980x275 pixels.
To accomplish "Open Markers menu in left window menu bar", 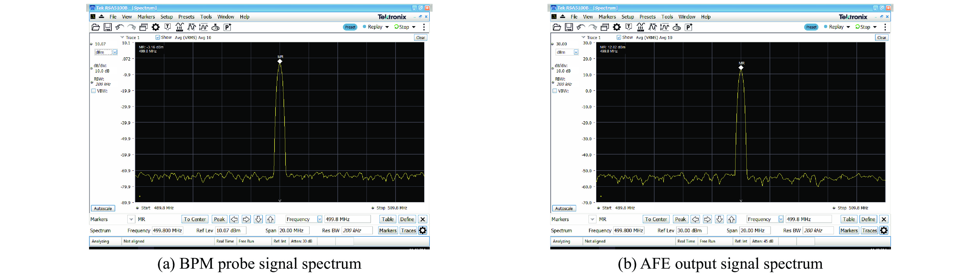I will [146, 17].
